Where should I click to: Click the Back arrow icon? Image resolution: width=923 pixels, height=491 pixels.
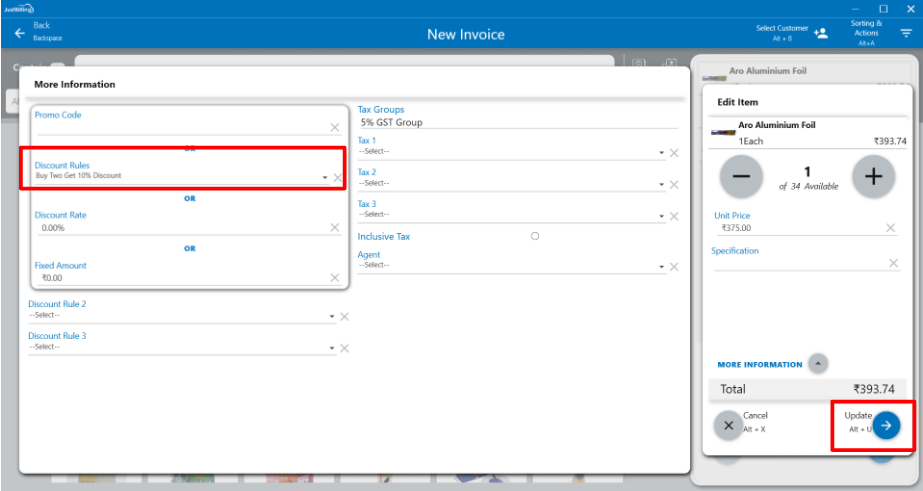point(19,33)
